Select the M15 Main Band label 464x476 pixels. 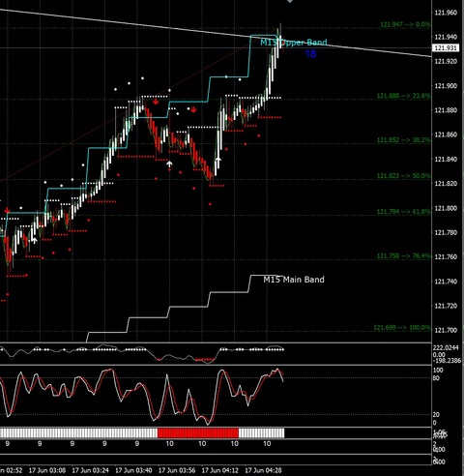coord(294,280)
